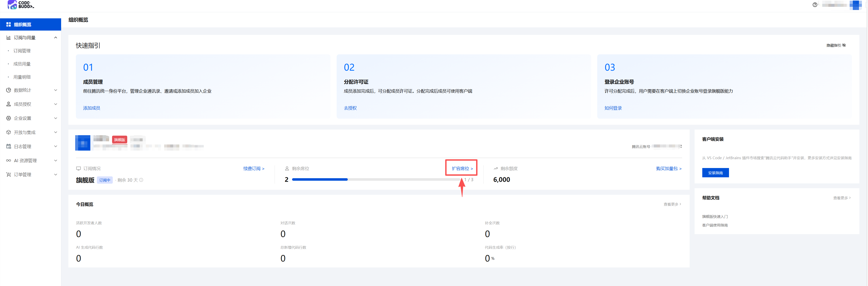Collapse the 订阅与用量 menu section
The height and width of the screenshot is (286, 868).
[56, 38]
